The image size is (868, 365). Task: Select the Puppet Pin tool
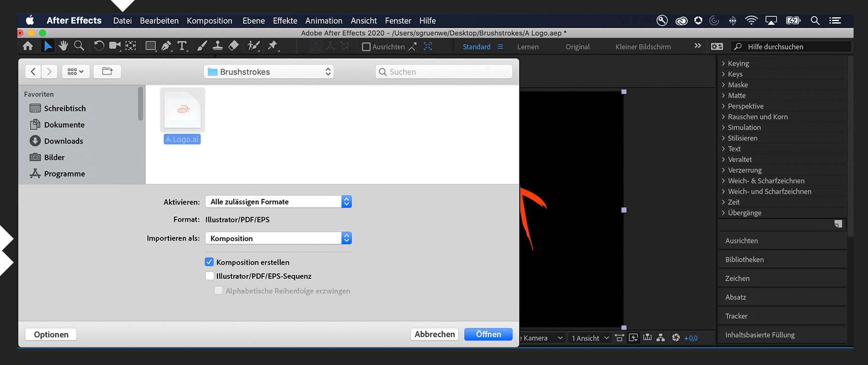point(273,46)
